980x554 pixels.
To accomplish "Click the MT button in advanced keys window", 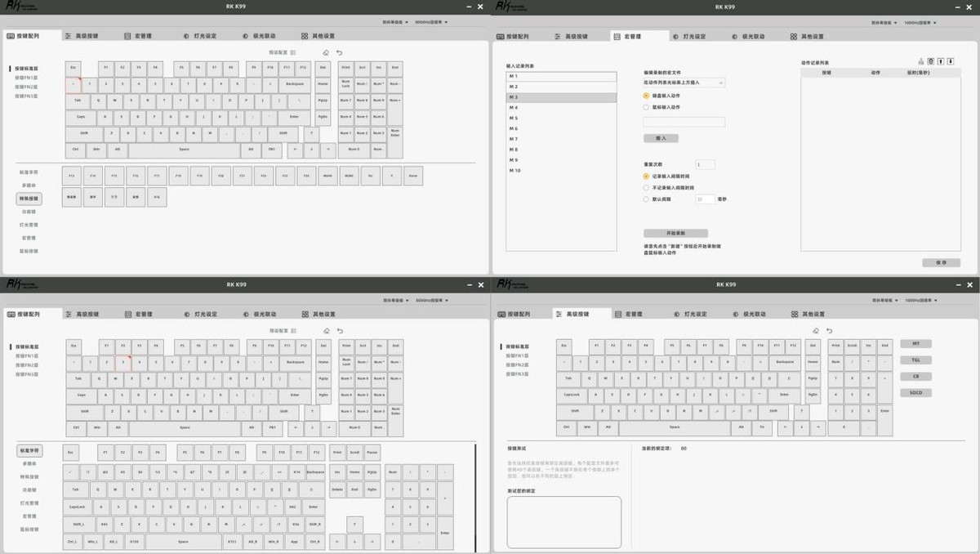I will (915, 344).
